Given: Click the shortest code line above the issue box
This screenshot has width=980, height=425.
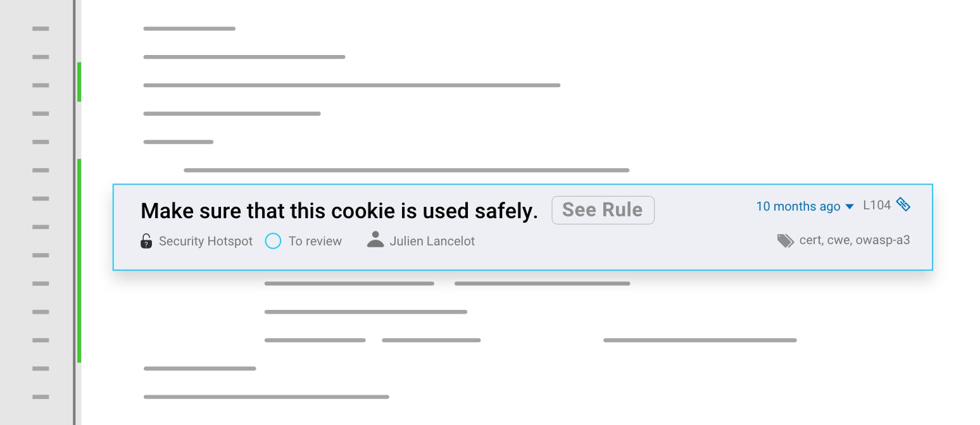Looking at the screenshot, I should 179,142.
